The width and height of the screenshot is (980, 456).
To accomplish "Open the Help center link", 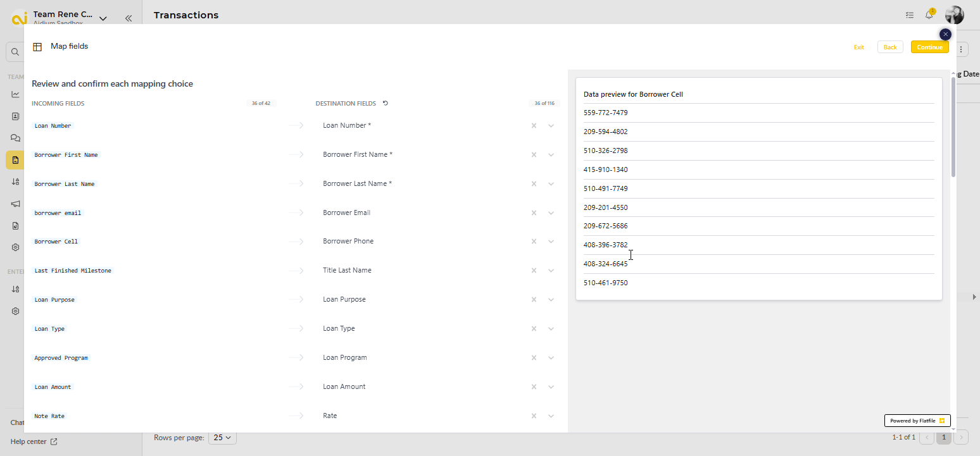I will coord(34,441).
